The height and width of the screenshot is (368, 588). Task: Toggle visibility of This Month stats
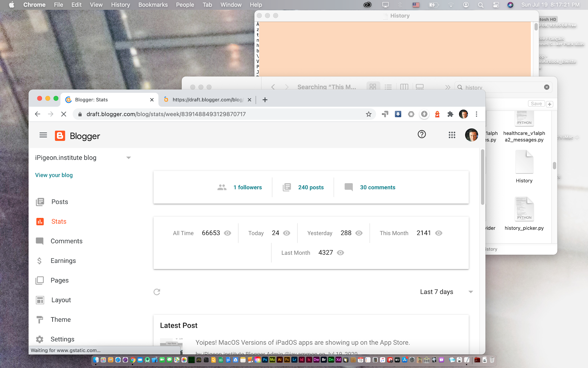tap(440, 233)
